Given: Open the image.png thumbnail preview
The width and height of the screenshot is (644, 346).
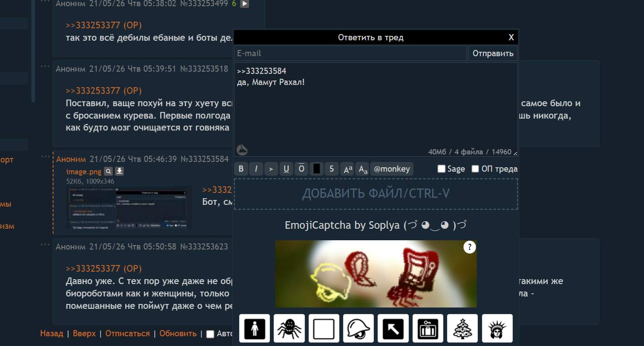Looking at the screenshot, I should pos(129,208).
